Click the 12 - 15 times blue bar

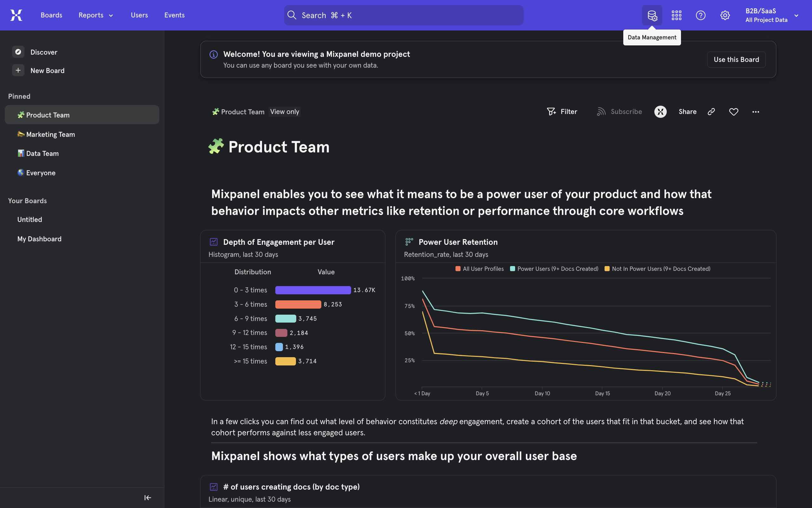(x=279, y=347)
